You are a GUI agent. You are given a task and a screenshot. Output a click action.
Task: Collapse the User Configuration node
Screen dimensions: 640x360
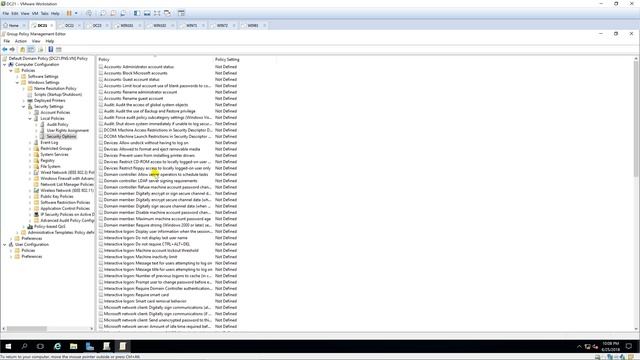[4, 244]
